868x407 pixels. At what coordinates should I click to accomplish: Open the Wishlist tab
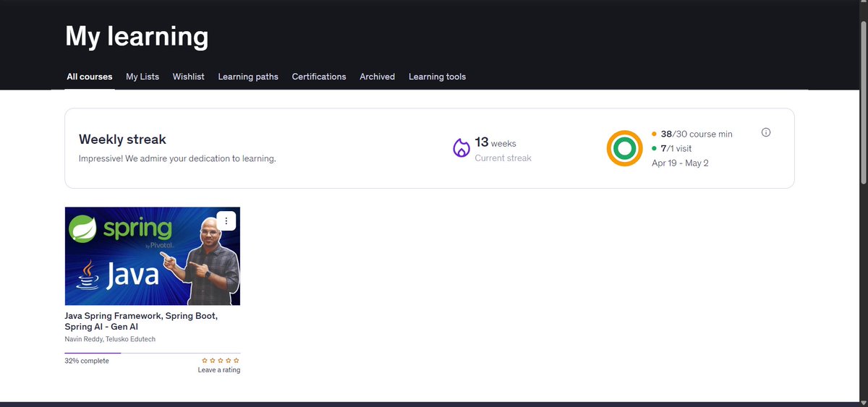188,77
